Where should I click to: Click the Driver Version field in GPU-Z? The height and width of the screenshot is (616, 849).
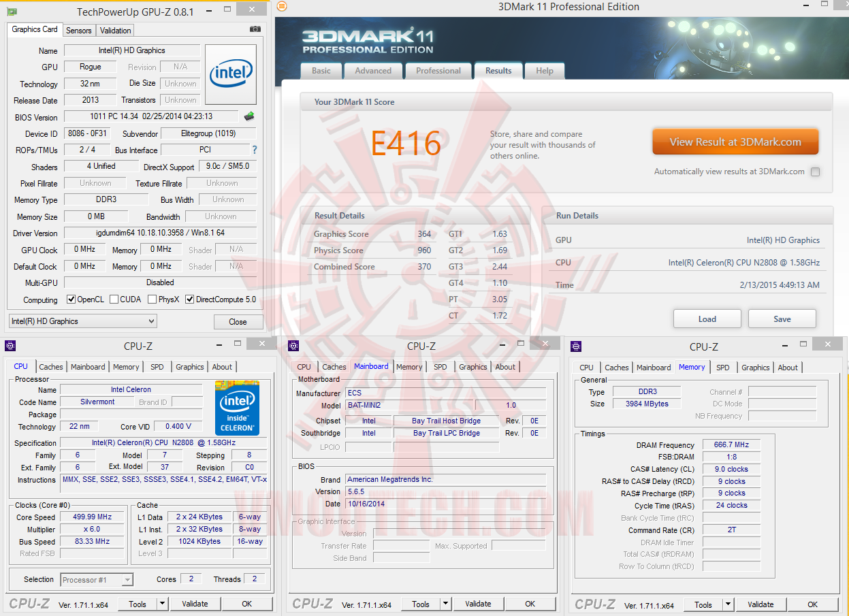pyautogui.click(x=161, y=233)
